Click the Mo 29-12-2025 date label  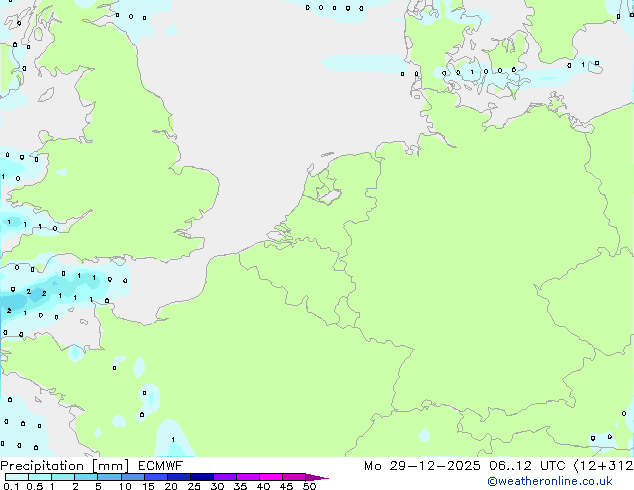[x=422, y=466]
